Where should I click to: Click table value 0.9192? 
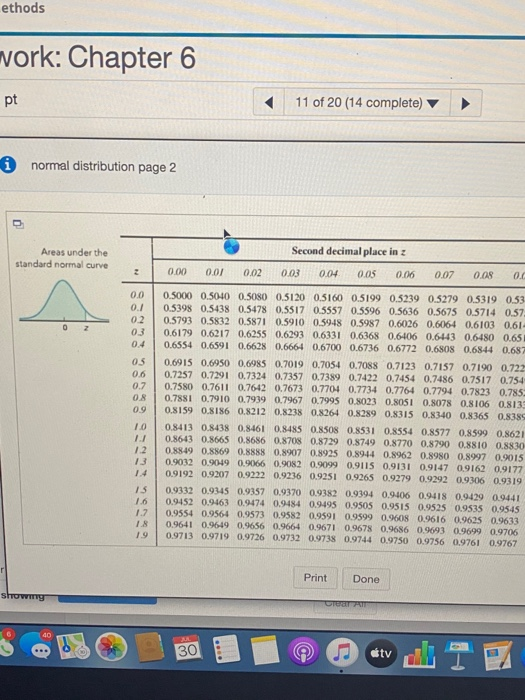179,474
